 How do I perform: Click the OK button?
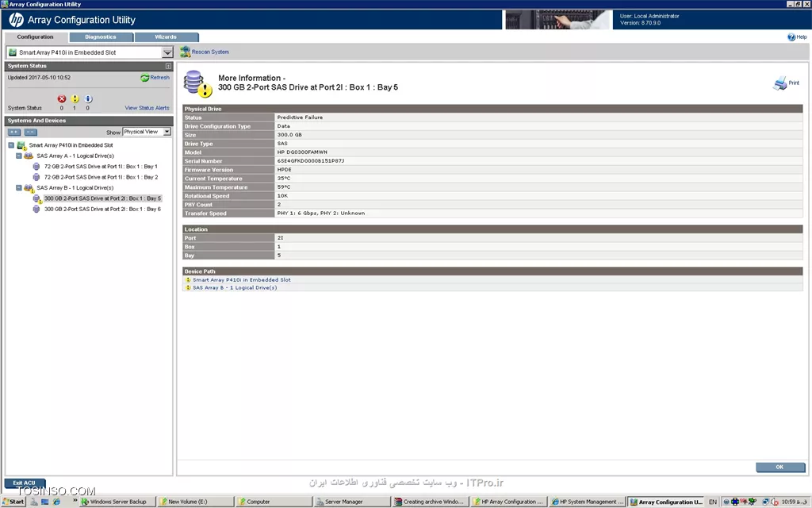(x=780, y=468)
